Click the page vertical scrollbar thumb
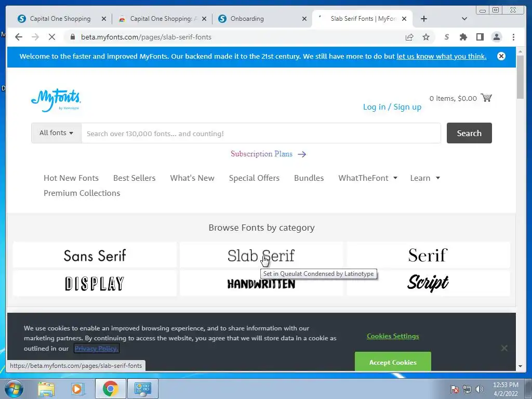 [521, 77]
